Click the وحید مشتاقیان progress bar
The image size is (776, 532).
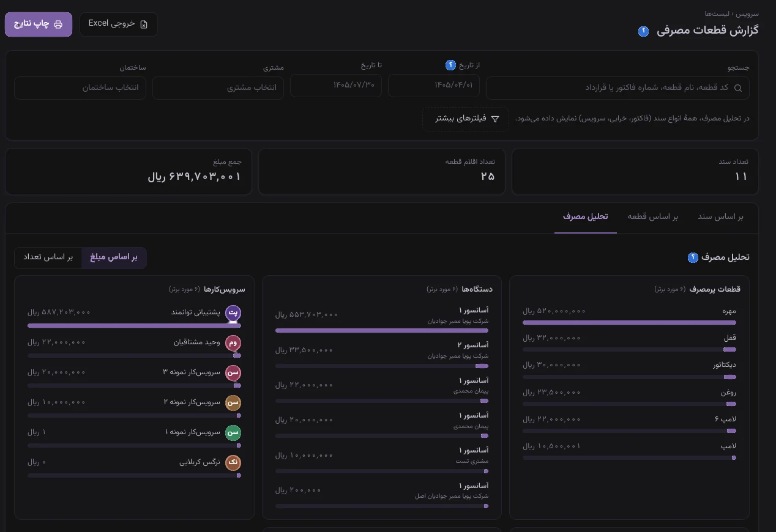pyautogui.click(x=134, y=355)
